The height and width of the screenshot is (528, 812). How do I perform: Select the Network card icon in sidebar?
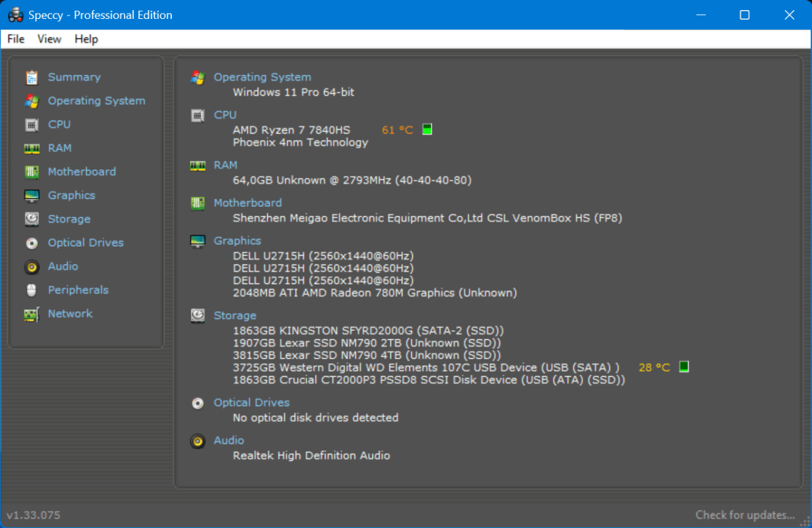32,314
